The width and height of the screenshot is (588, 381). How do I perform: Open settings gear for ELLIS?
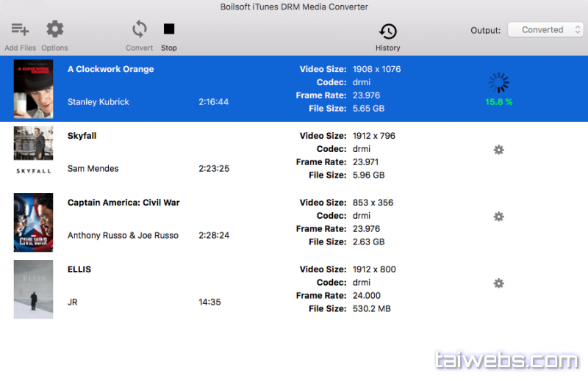pyautogui.click(x=498, y=283)
